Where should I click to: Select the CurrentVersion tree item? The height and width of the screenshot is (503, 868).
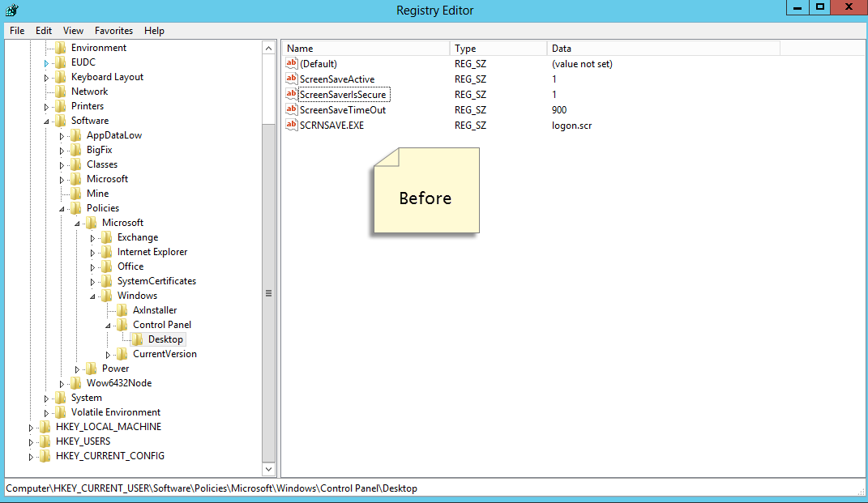(166, 354)
